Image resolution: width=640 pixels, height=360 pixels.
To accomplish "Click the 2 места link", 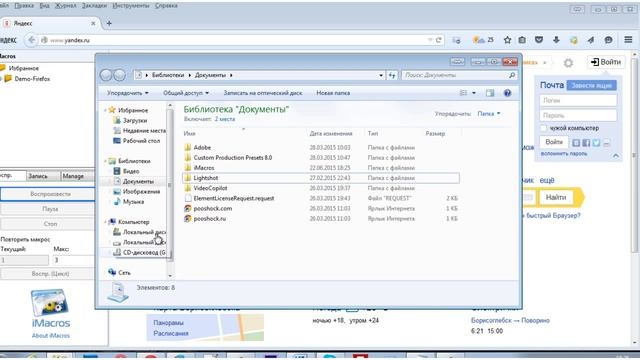I will (224, 119).
